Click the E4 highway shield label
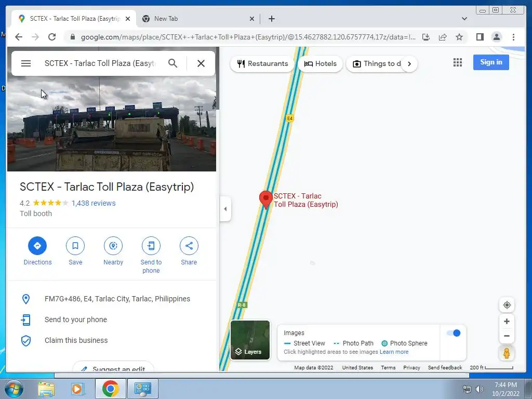This screenshot has width=532, height=399. coord(289,118)
